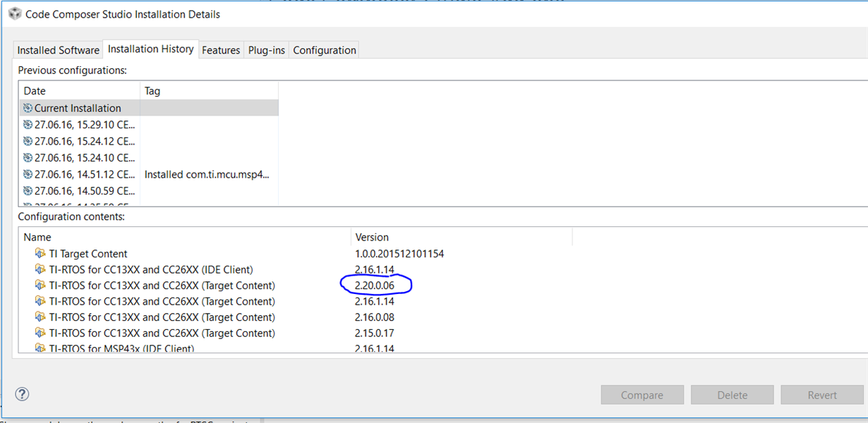The image size is (868, 423).
Task: Click the Date column header
Action: point(80,91)
